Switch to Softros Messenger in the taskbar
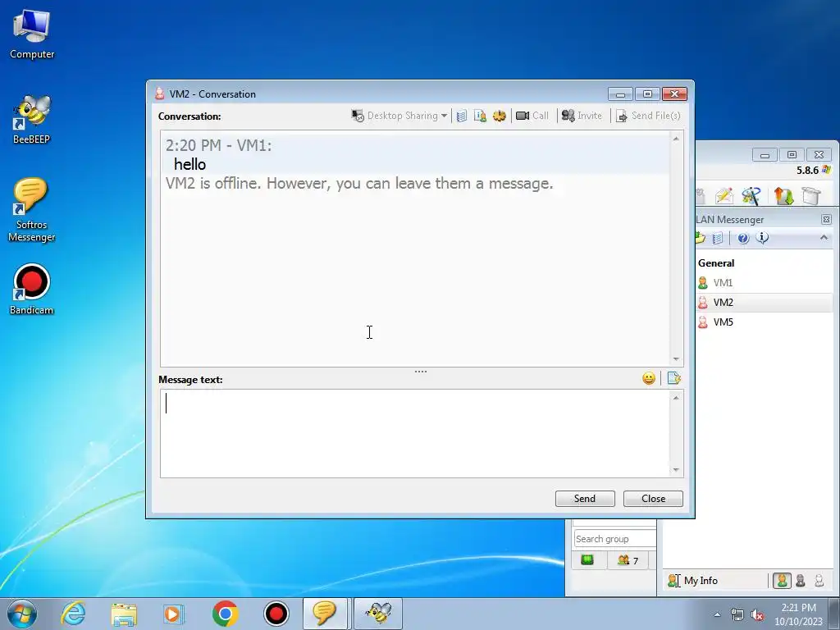The height and width of the screenshot is (630, 840). pos(325,614)
